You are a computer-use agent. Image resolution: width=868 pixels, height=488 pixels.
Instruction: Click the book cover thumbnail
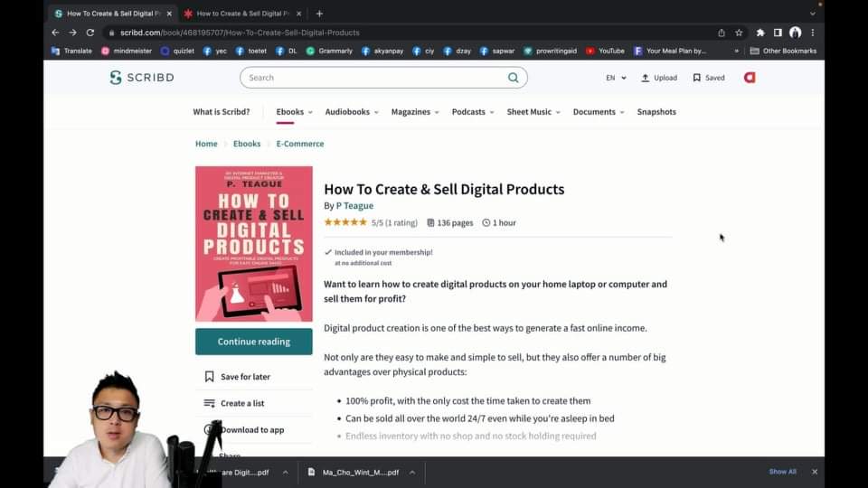tap(253, 244)
